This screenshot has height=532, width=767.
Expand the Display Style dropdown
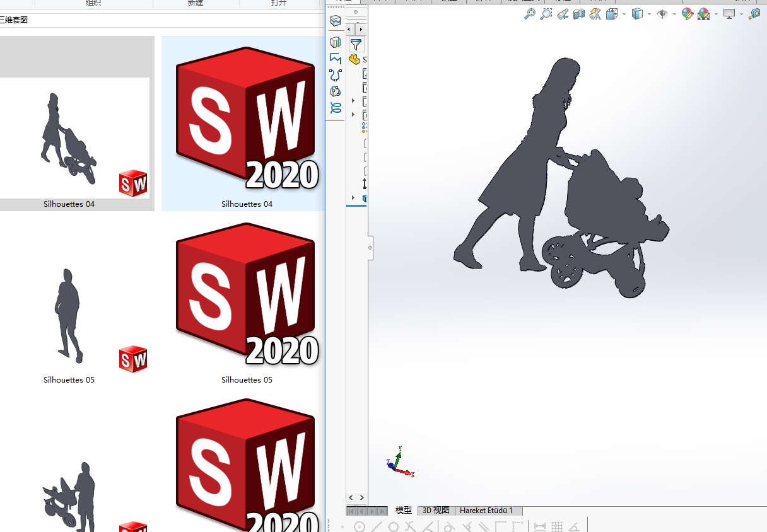(648, 14)
